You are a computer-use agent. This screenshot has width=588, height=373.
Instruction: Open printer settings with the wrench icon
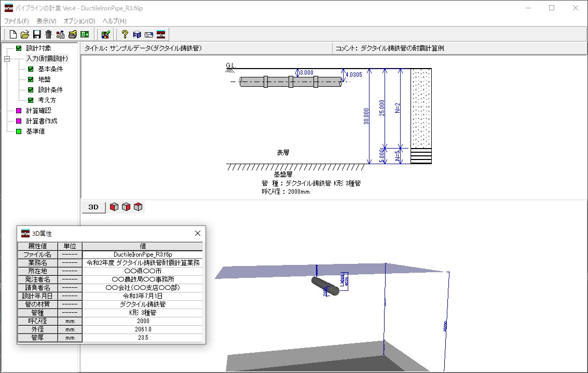tap(72, 34)
